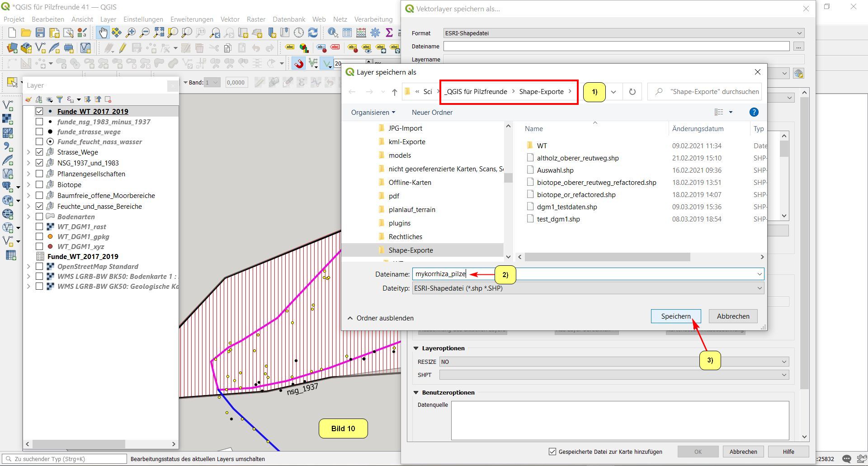
Task: Click the file list horizontal scrollbar
Action: 607,257
